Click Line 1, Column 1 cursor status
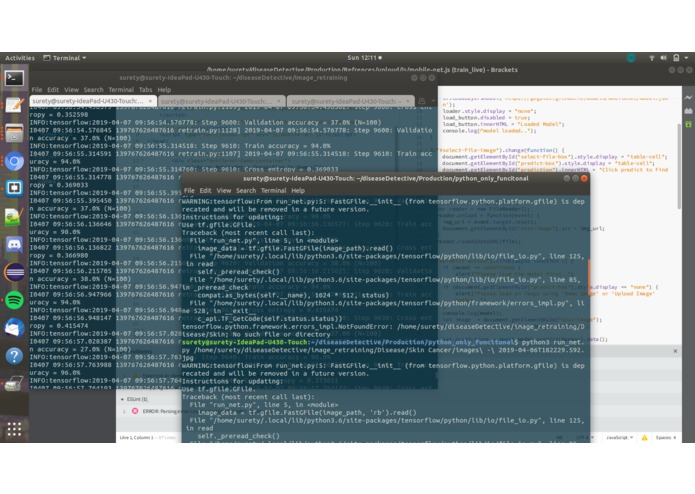Image resolution: width=695 pixels, height=494 pixels. [x=136, y=437]
